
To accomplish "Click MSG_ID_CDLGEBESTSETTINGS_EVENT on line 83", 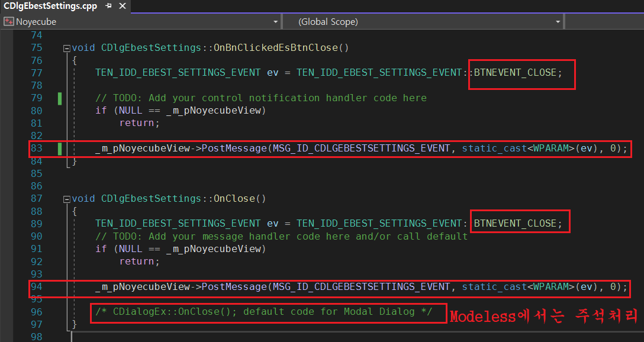I will (362, 148).
